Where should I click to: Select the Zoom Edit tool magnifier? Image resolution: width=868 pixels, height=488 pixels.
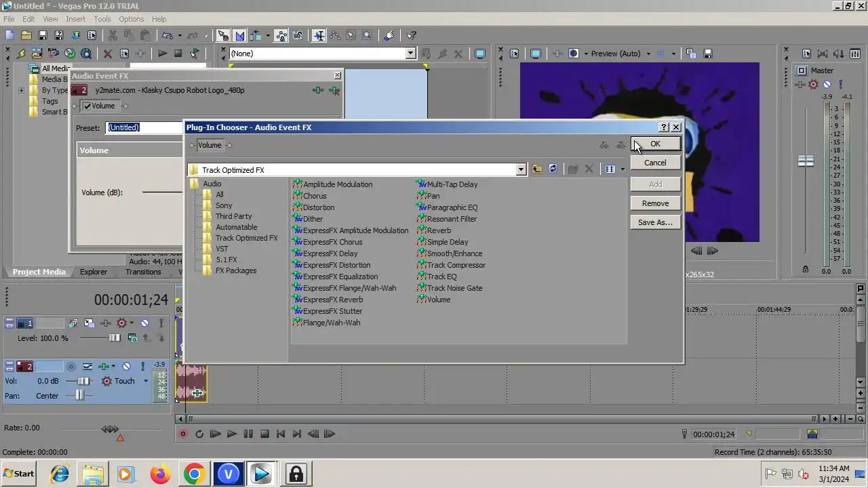pyautogui.click(x=367, y=35)
